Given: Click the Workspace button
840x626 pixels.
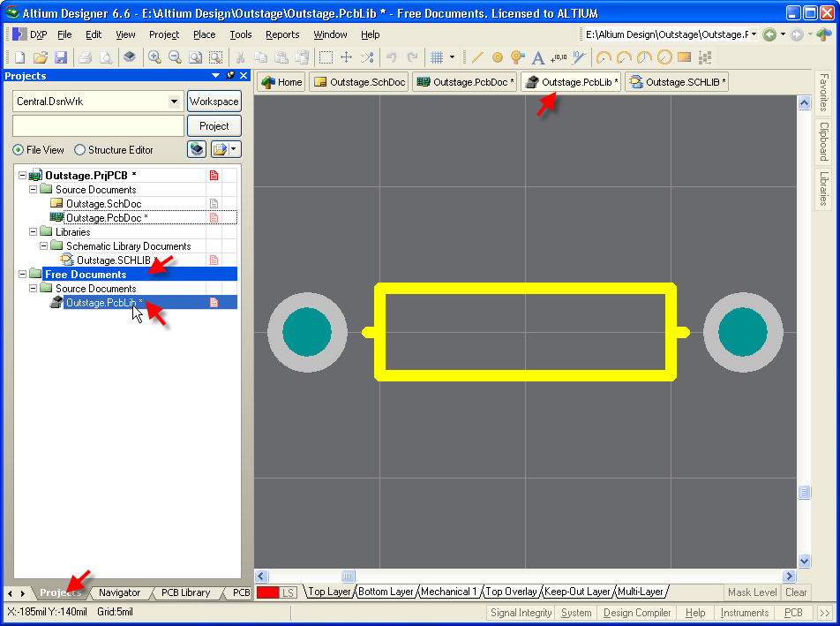Looking at the screenshot, I should point(214,102).
